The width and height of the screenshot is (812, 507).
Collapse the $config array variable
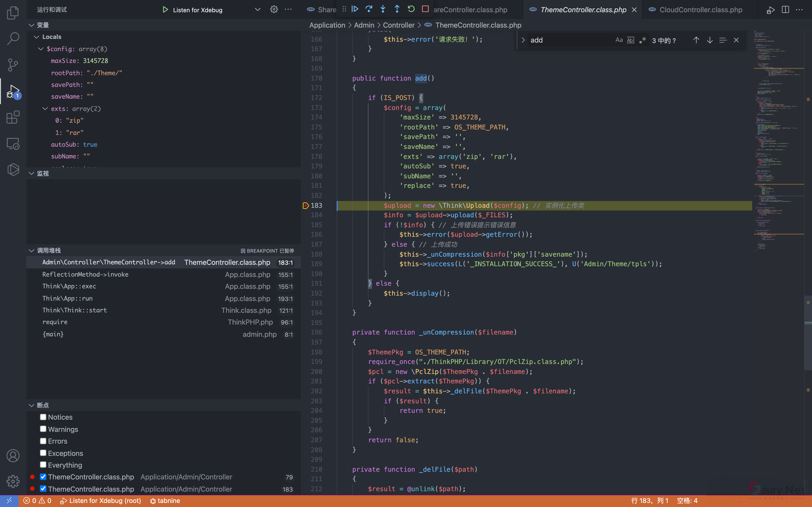click(x=41, y=49)
